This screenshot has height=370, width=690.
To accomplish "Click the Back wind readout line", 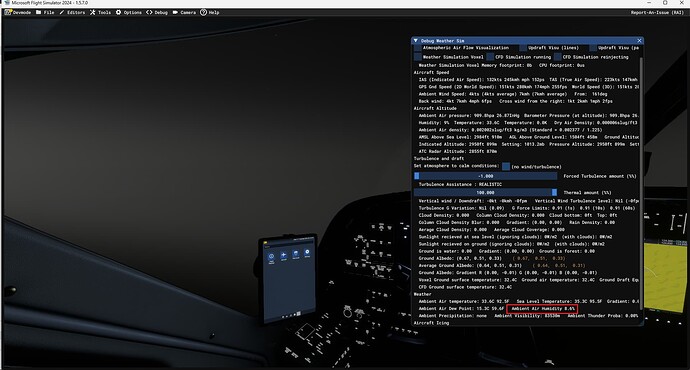I will (515, 101).
